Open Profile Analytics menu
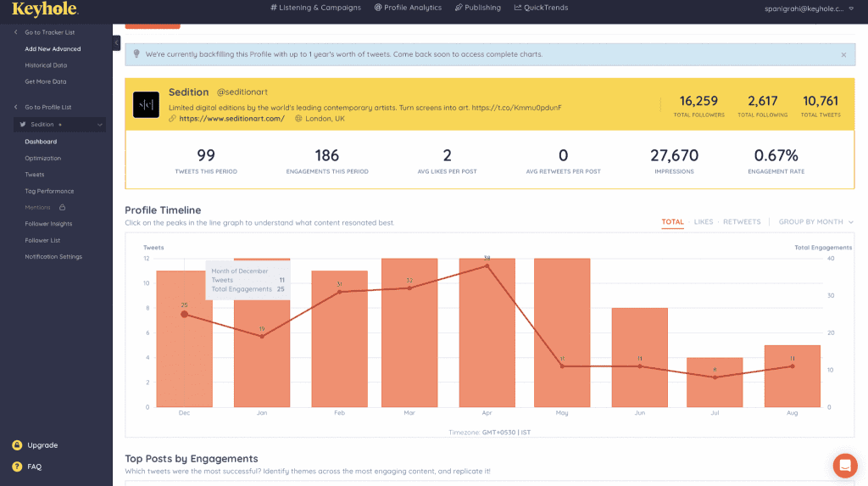Viewport: 868px width, 486px height. click(x=408, y=8)
